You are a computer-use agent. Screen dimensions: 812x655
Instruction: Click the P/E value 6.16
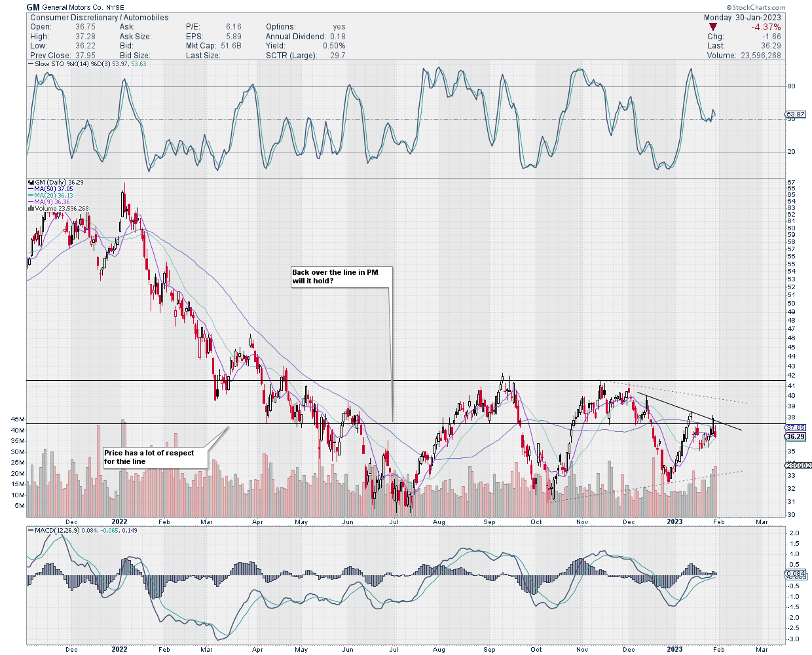(x=233, y=27)
